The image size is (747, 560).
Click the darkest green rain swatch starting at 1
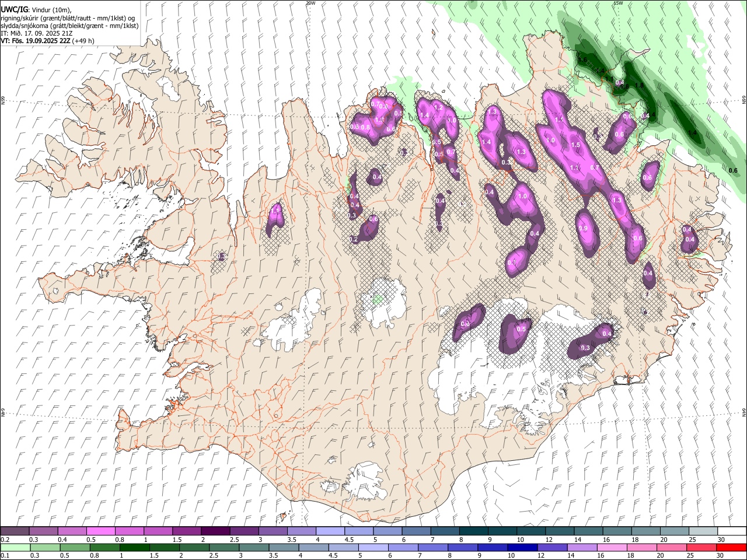[134, 548]
